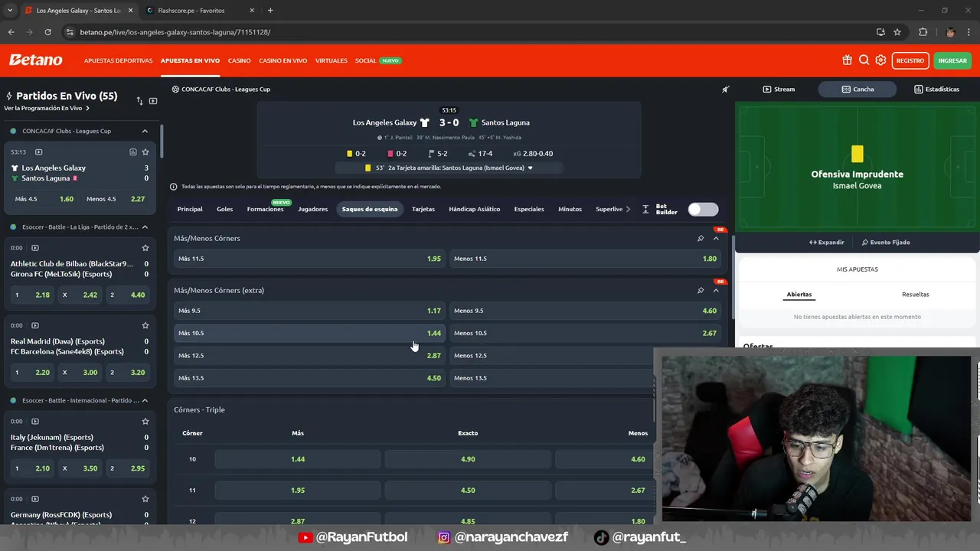Open the Hándicap Asiático tab

pos(475,209)
